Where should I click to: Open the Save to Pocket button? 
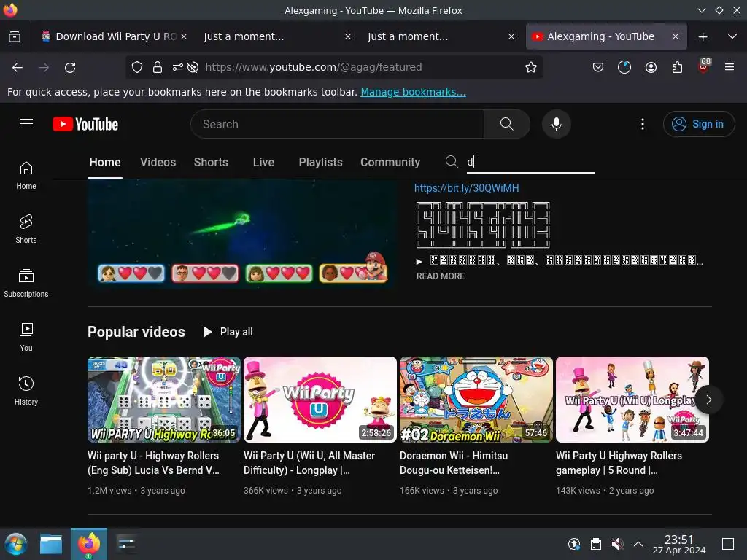(598, 68)
